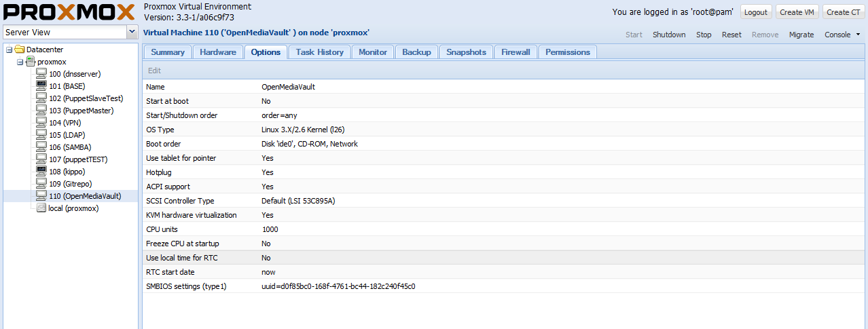Click the Reset button
The image size is (868, 329).
[x=731, y=35]
